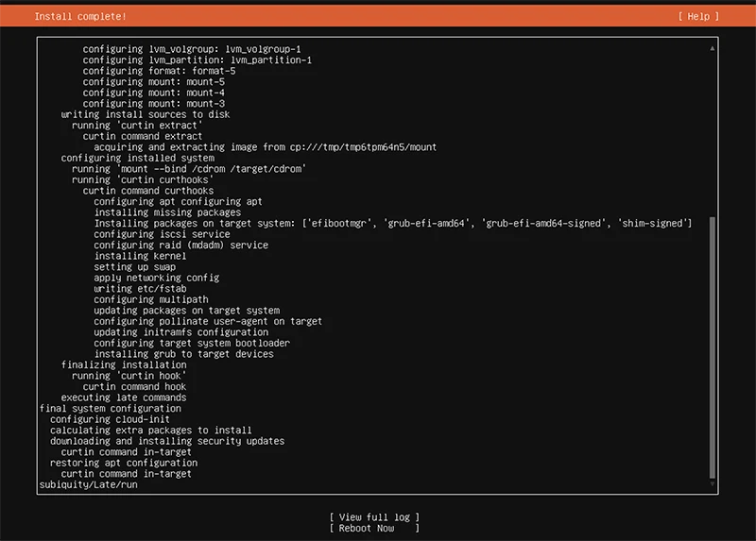
Task: Click 'curtin command extract' log line
Action: [143, 136]
